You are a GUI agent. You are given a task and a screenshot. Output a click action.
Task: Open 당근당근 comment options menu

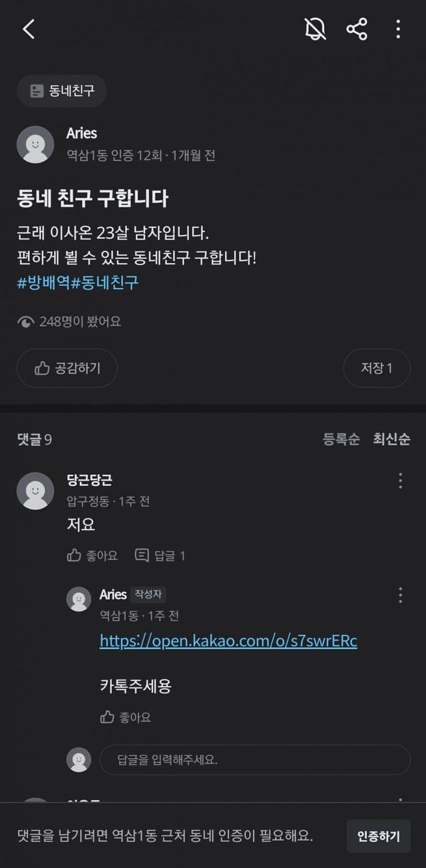tap(400, 481)
